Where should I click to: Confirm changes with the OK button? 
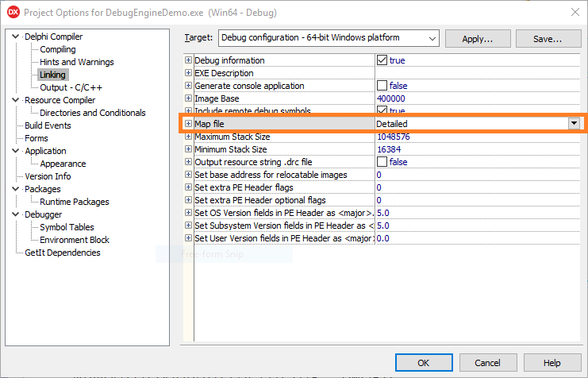[x=424, y=363]
